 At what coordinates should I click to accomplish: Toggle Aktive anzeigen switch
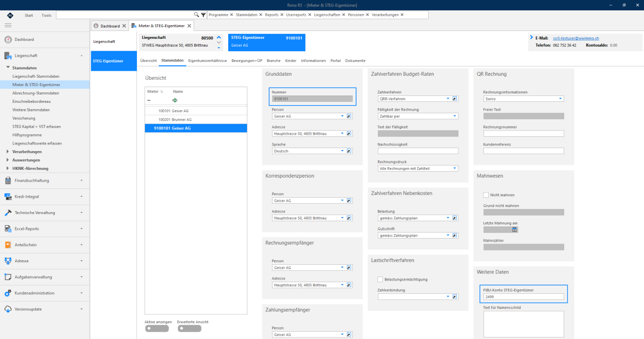(157, 328)
